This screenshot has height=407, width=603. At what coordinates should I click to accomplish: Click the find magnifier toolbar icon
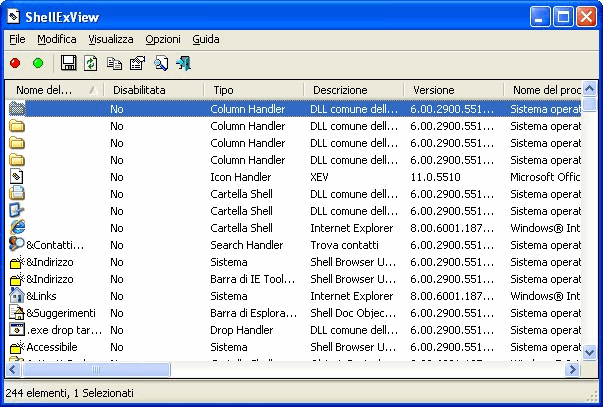161,63
